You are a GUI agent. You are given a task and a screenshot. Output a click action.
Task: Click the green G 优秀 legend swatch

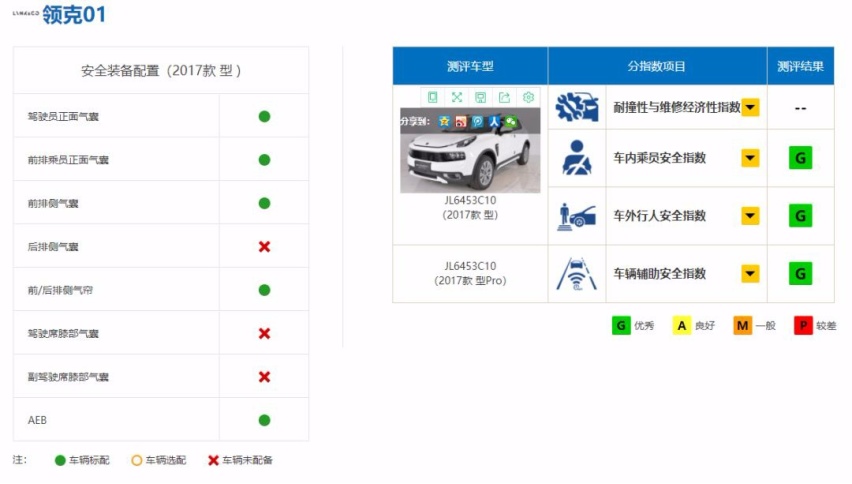point(621,325)
